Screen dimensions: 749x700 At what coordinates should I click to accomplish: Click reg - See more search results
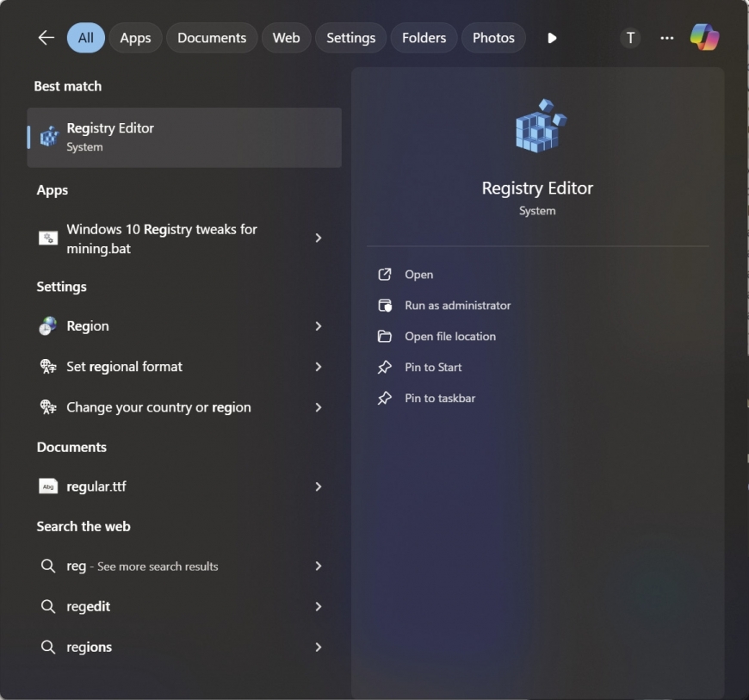click(184, 566)
